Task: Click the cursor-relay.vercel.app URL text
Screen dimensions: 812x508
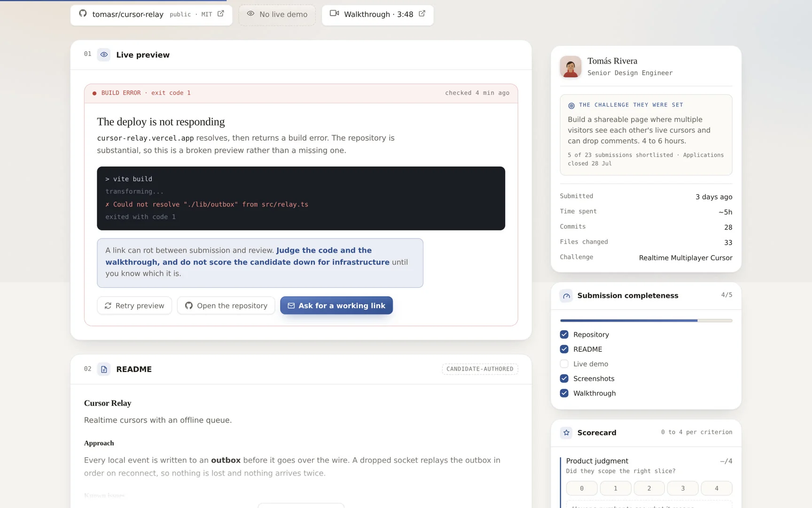Action: point(145,138)
